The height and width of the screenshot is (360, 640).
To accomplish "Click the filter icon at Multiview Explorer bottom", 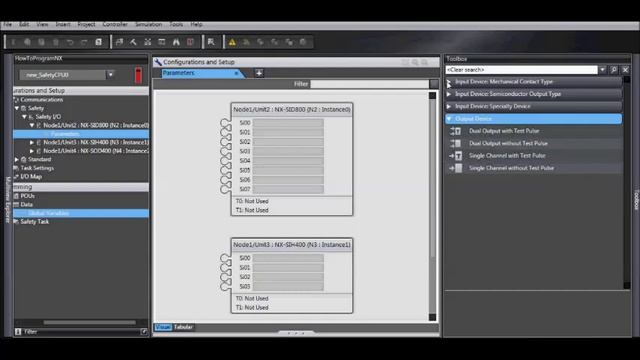I will tap(18, 331).
